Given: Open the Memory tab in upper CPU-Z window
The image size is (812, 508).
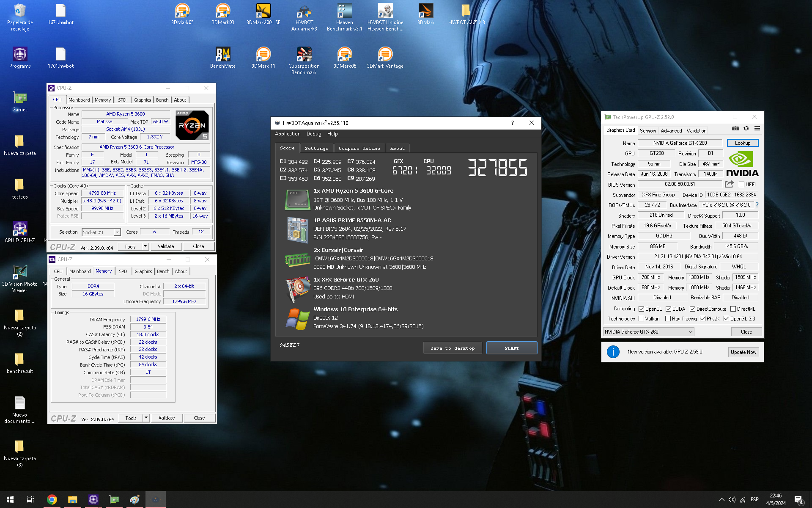Looking at the screenshot, I should coord(103,100).
